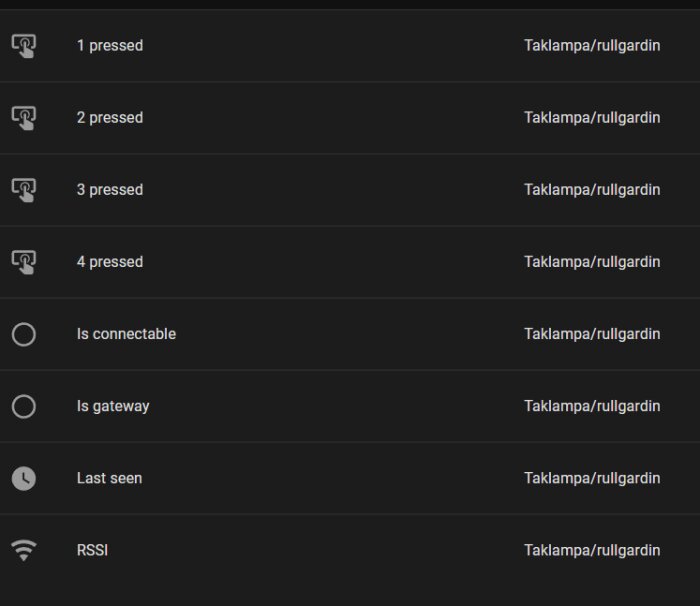The width and height of the screenshot is (700, 606).
Task: Click Taklampa/rullgardin in the RSSI row
Action: (x=592, y=551)
